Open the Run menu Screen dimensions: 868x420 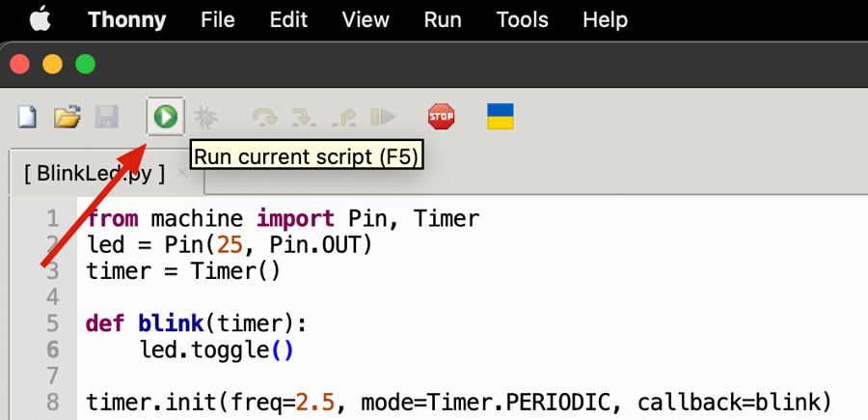pyautogui.click(x=443, y=19)
